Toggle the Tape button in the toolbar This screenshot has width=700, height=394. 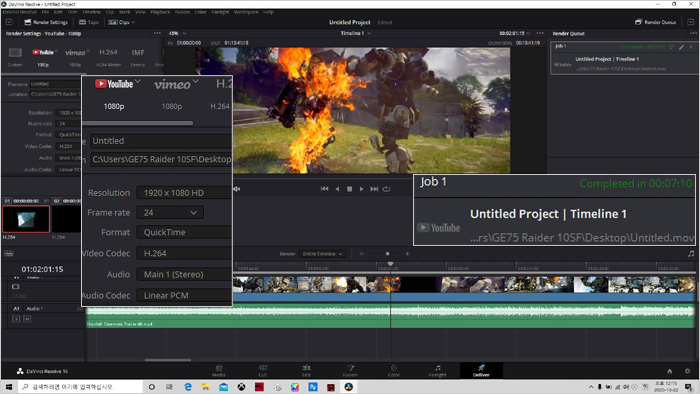88,22
